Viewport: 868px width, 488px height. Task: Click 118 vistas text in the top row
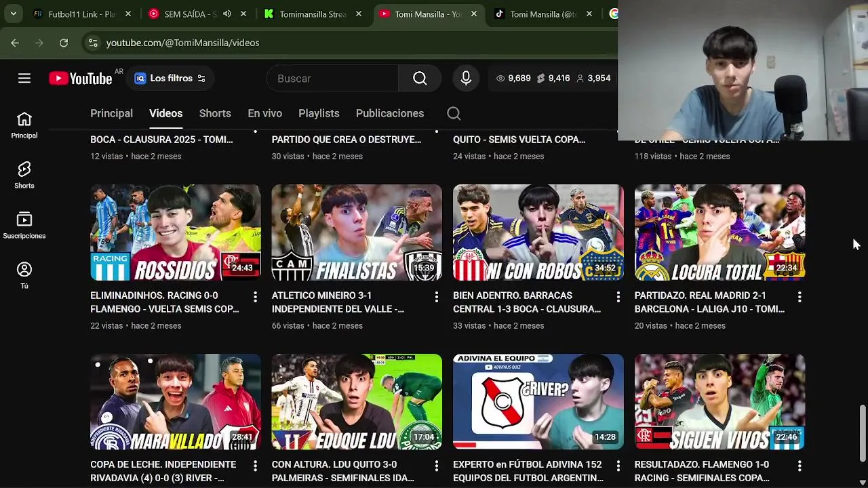(x=653, y=156)
